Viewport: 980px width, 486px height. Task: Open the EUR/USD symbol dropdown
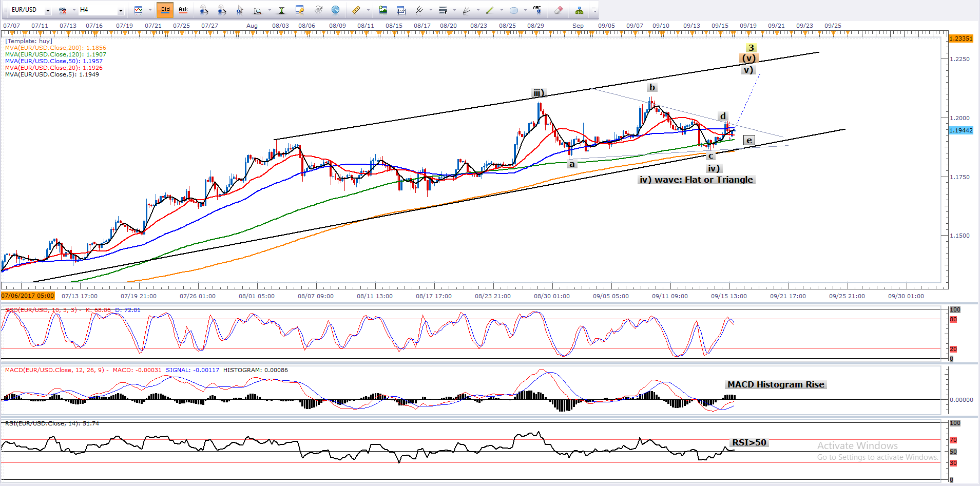48,10
